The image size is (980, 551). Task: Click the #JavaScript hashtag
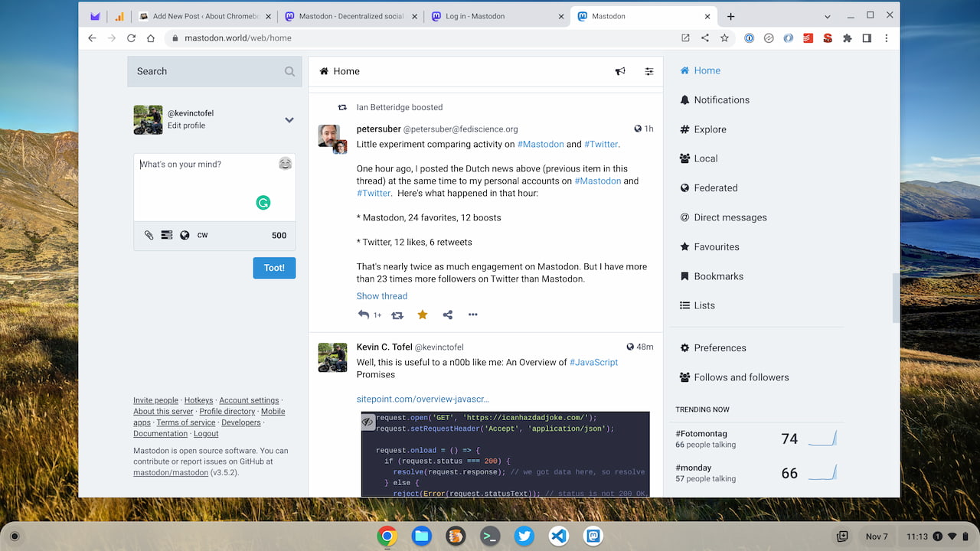[593, 362]
